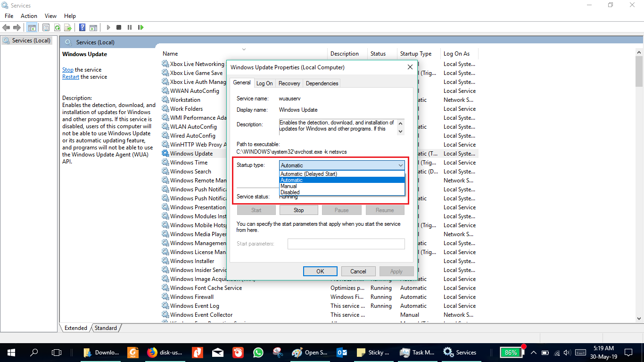Switch to the Recovery tab
This screenshot has height=362, width=644.
(289, 83)
